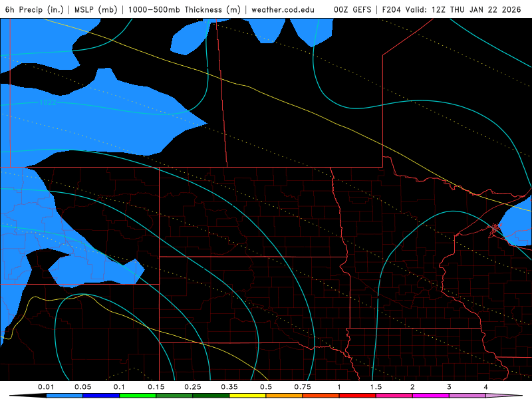Image resolution: width=532 pixels, height=399 pixels.
Task: Click the 0.25 legend value
Action: 193,387
